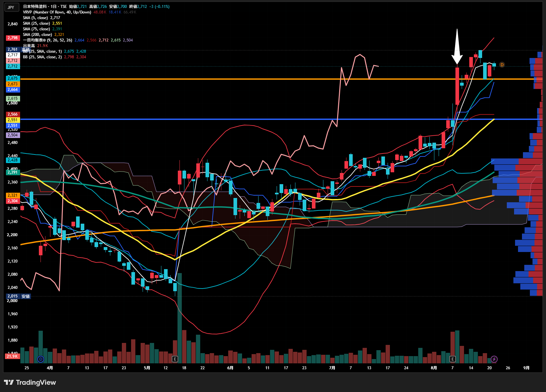546x392 pixels.
Task: Select the 一目均衡表 indicator legend
Action: tap(47, 40)
